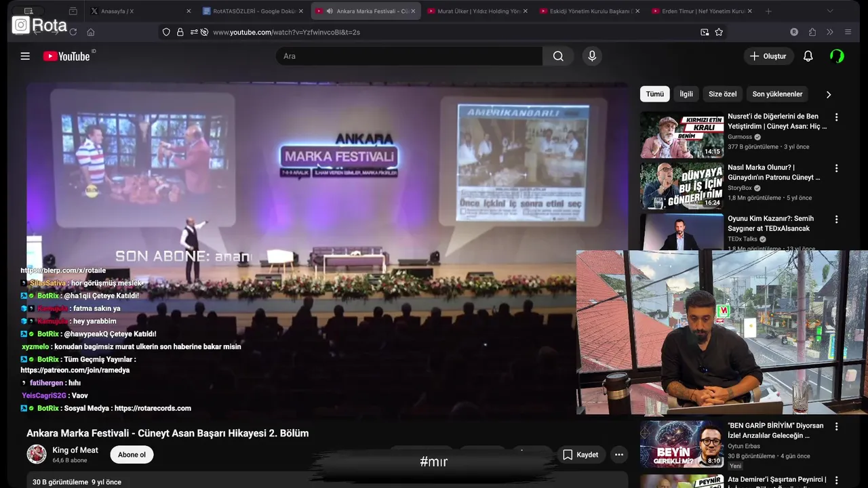Open picture-in-picture icon in address bar
The width and height of the screenshot is (868, 488).
point(705,32)
